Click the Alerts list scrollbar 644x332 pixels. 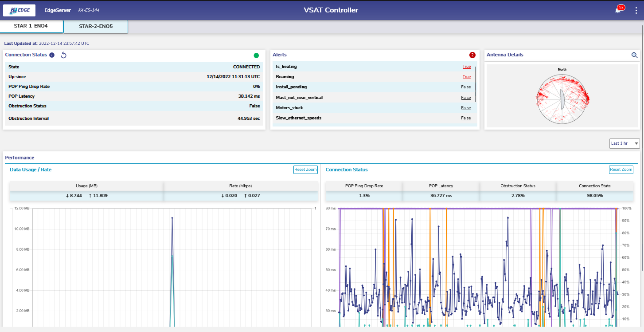[476, 84]
